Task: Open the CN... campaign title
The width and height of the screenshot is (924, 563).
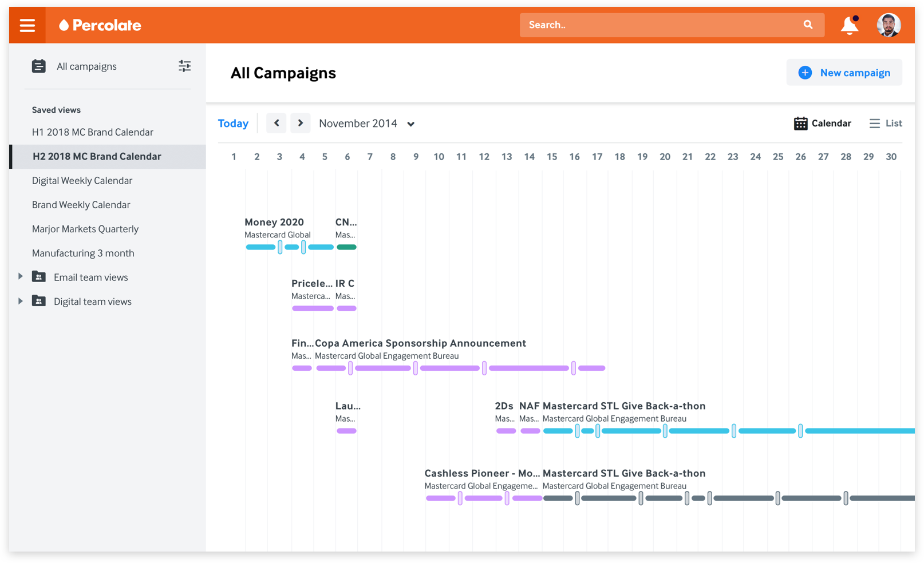Action: (x=346, y=222)
